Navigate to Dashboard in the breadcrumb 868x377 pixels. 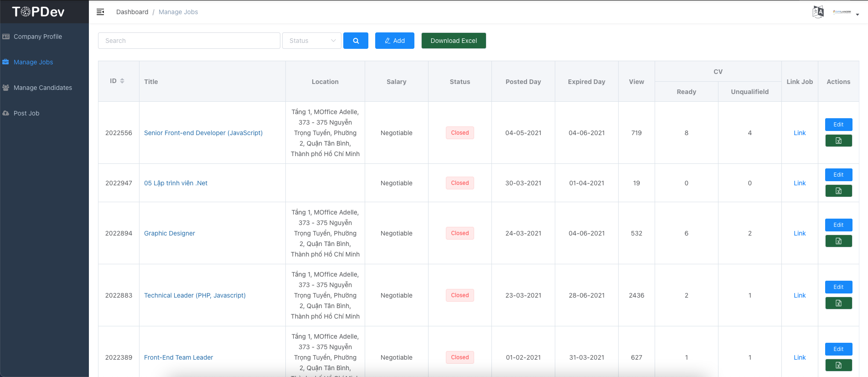(132, 12)
